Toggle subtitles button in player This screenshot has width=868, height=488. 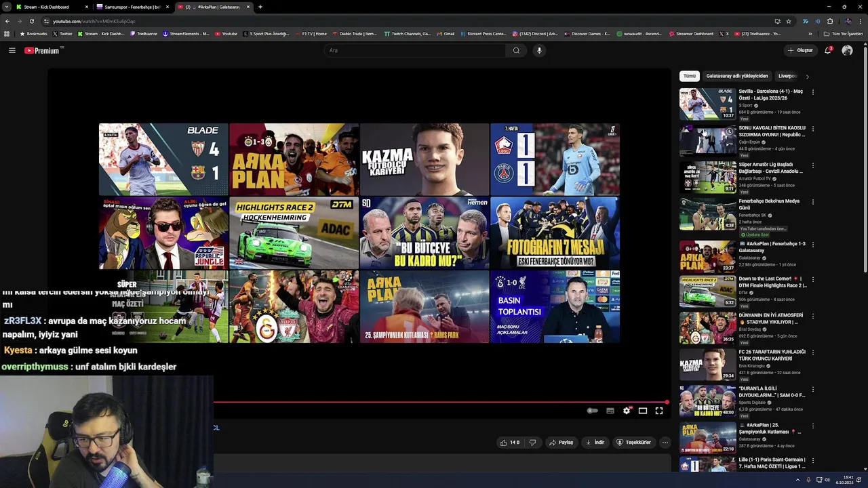pos(610,411)
